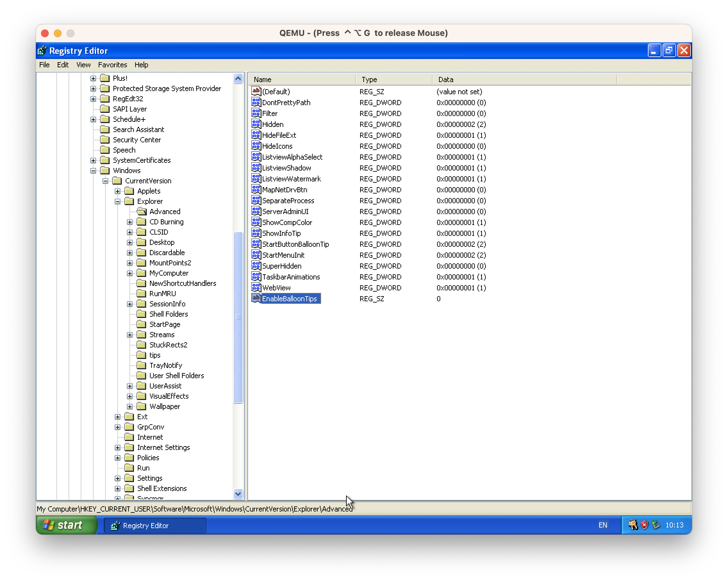Click the folder icon for TrayNotify

pos(141,365)
